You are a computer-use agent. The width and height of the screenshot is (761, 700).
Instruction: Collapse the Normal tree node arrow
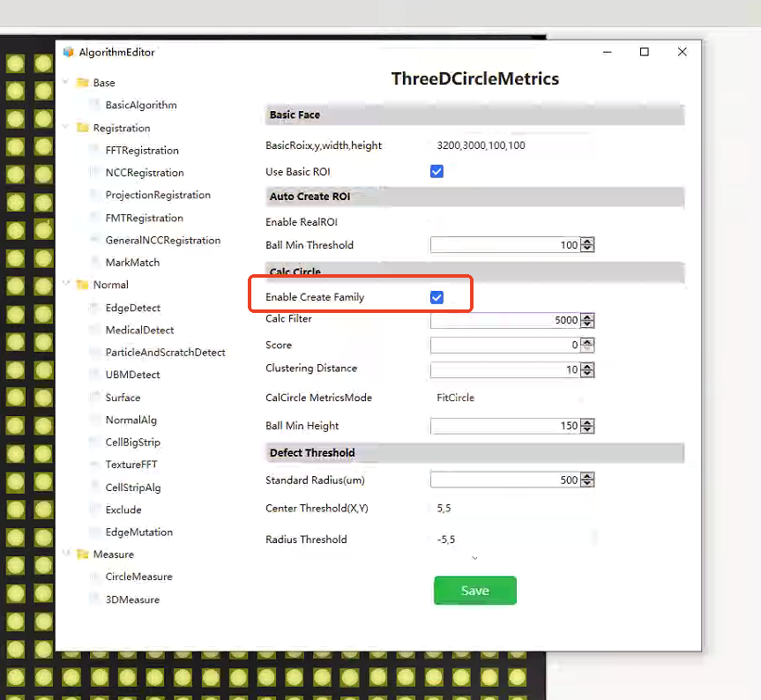click(65, 284)
